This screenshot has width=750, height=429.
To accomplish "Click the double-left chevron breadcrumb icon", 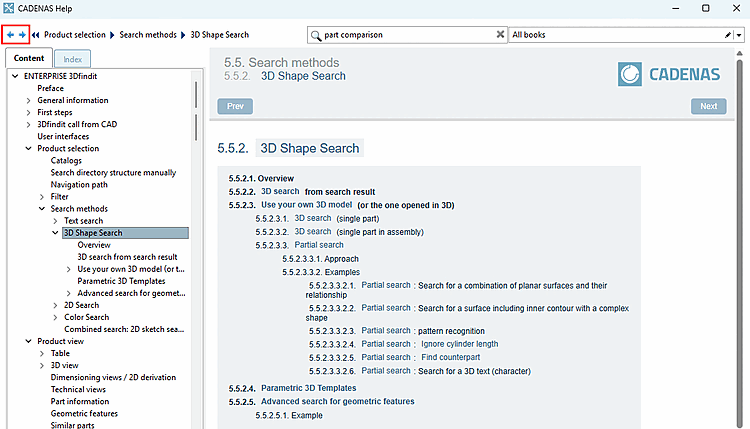I will 35,34.
